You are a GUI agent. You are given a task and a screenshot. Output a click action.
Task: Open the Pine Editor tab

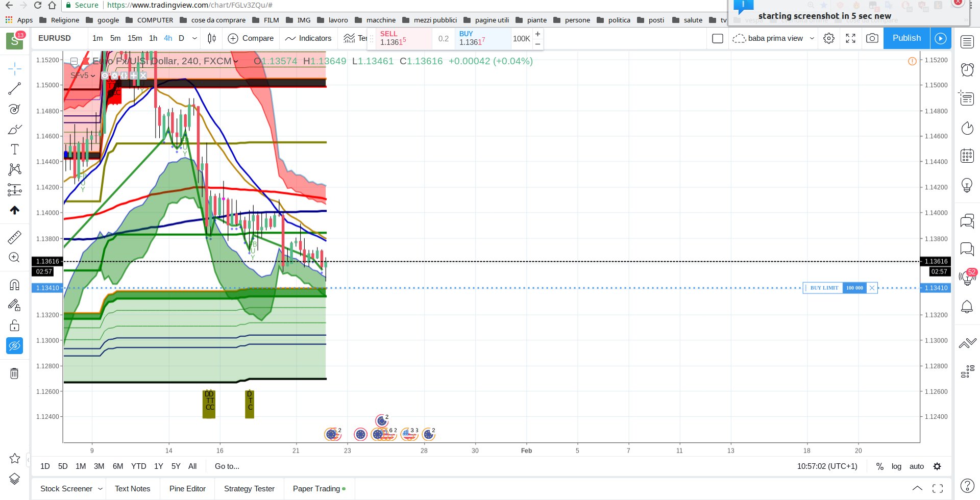[x=187, y=489]
